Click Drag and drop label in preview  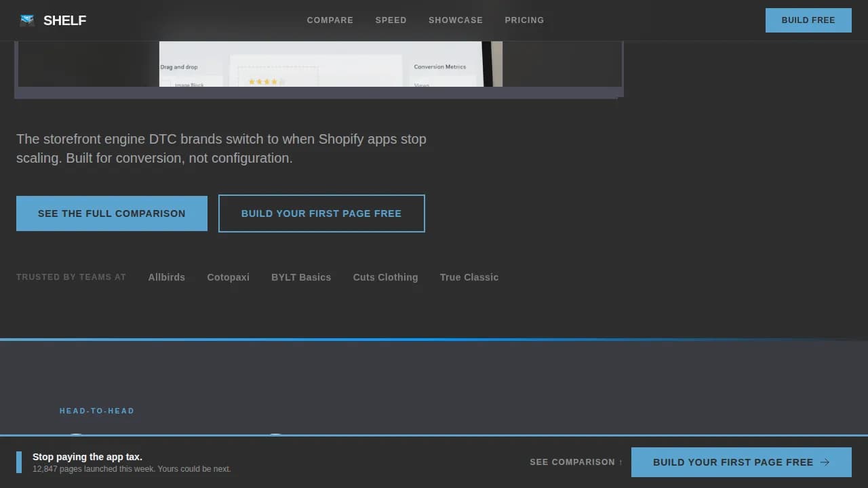(179, 67)
